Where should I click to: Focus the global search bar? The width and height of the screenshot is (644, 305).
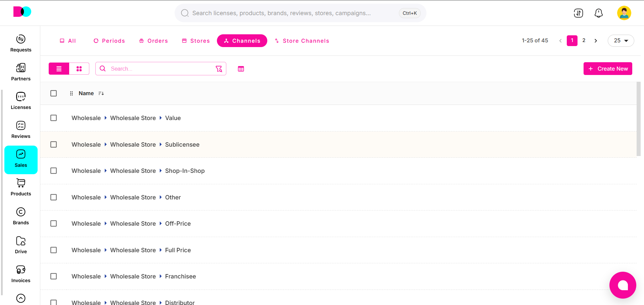301,13
